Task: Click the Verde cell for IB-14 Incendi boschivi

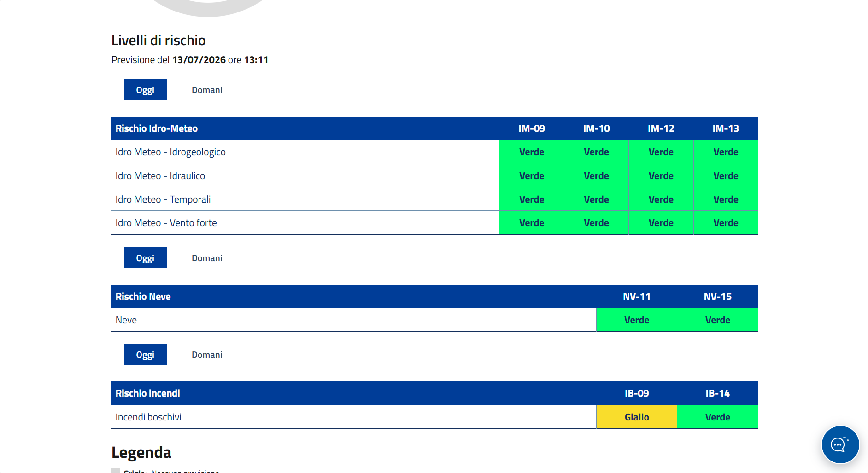Action: [x=718, y=417]
